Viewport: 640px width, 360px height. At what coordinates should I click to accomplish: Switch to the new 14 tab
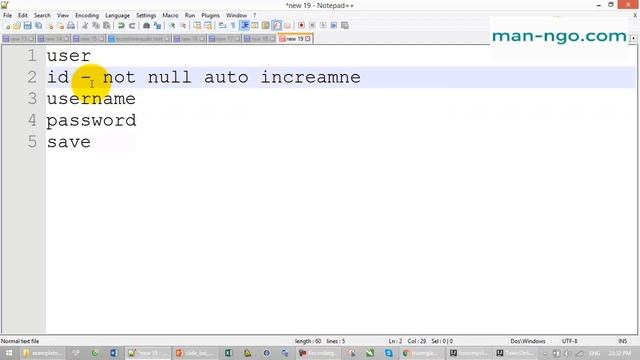(x=53, y=39)
